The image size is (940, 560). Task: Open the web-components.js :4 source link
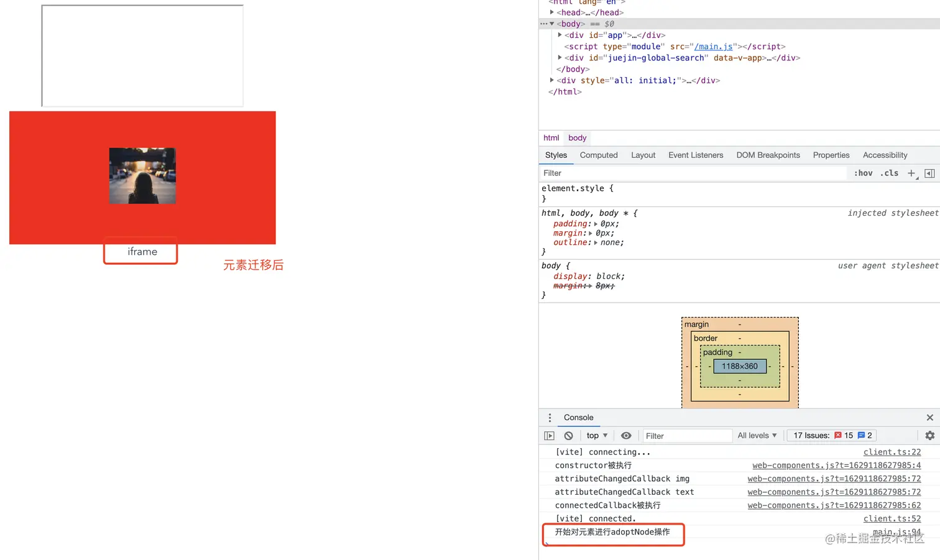pos(837,466)
